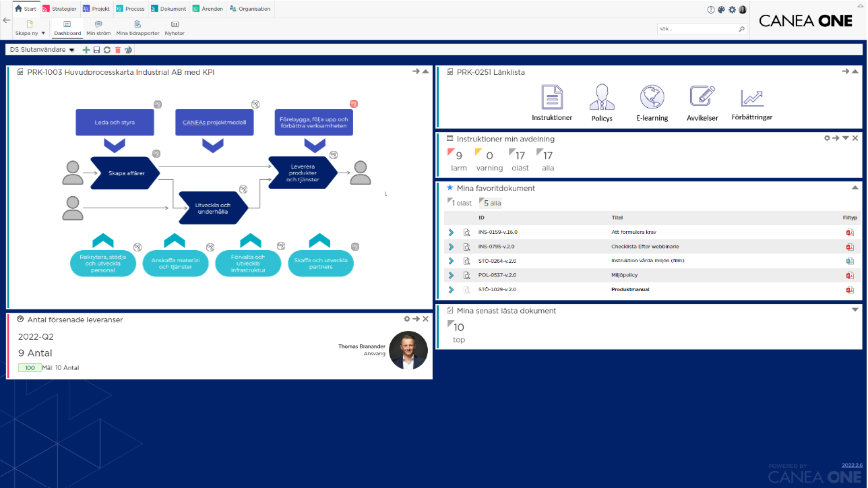
Task: Switch to the Organisation tab
Action: click(250, 9)
